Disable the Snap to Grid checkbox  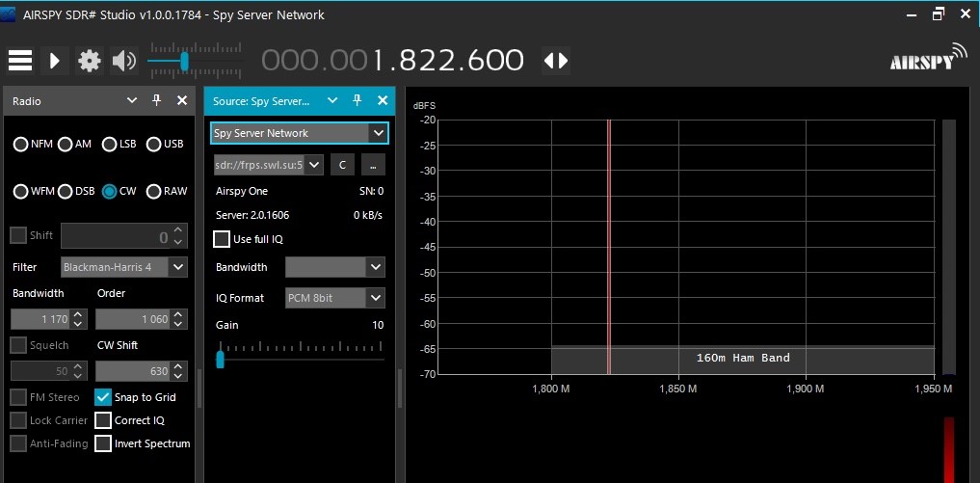pos(103,396)
